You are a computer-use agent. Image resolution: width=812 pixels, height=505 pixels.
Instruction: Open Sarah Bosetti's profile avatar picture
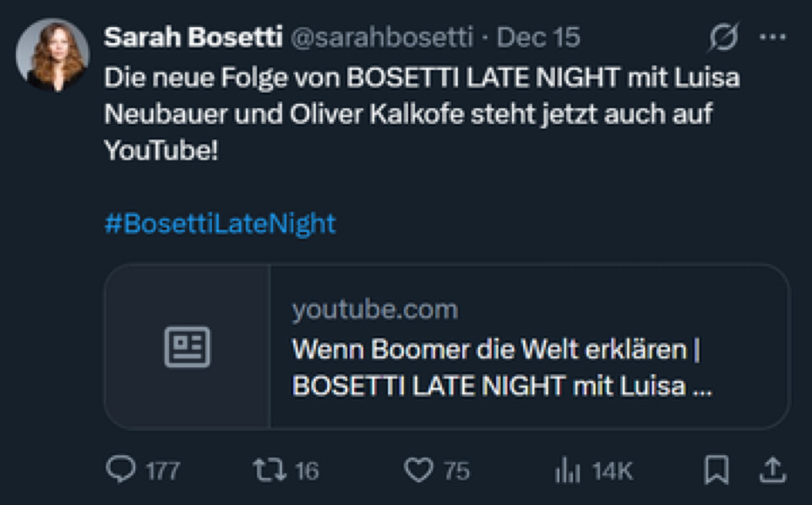coord(52,54)
